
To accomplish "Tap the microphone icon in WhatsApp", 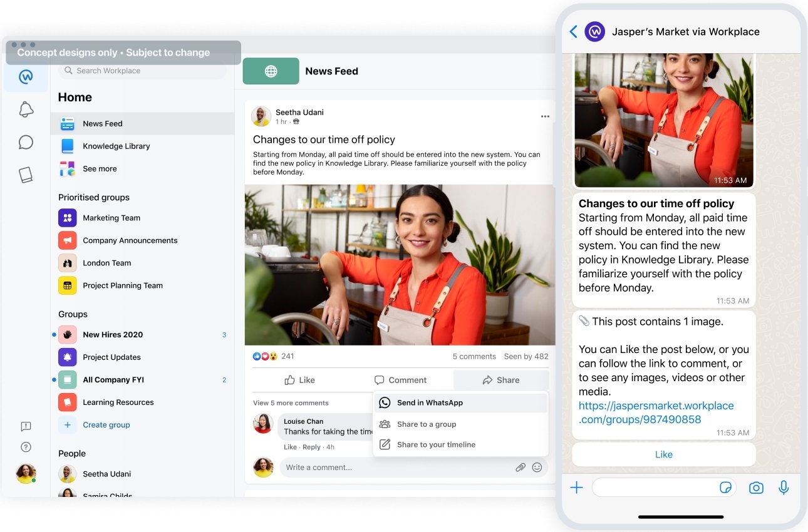I will pos(784,488).
